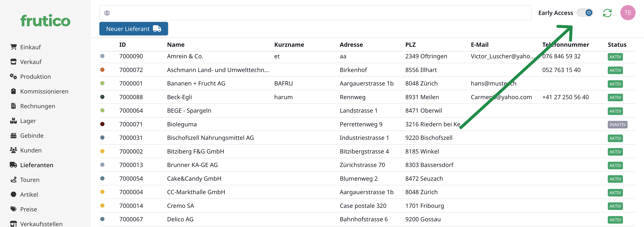Sort table by Name column header
The height and width of the screenshot is (227, 644).
[176, 44]
